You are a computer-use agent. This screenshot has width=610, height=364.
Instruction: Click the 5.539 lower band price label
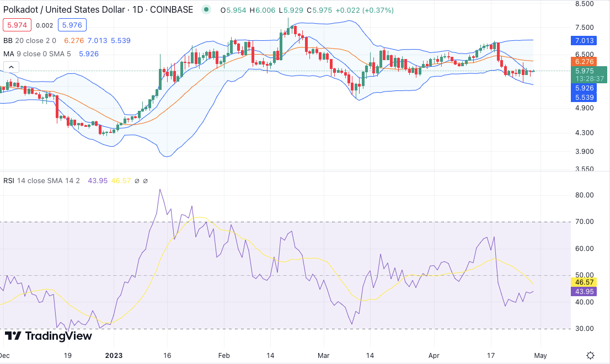pos(584,97)
